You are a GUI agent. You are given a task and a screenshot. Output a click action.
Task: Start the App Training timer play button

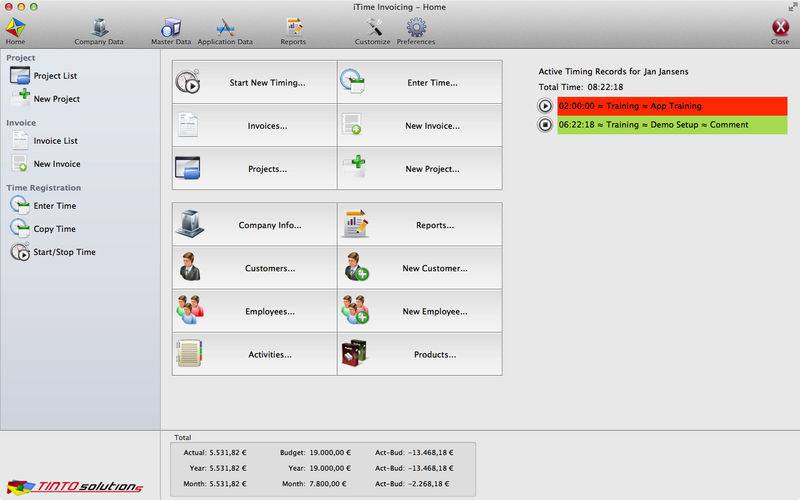point(545,106)
